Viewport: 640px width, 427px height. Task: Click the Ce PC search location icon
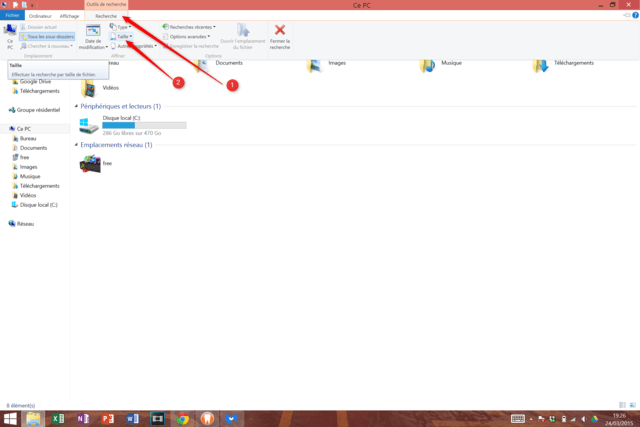(x=10, y=33)
